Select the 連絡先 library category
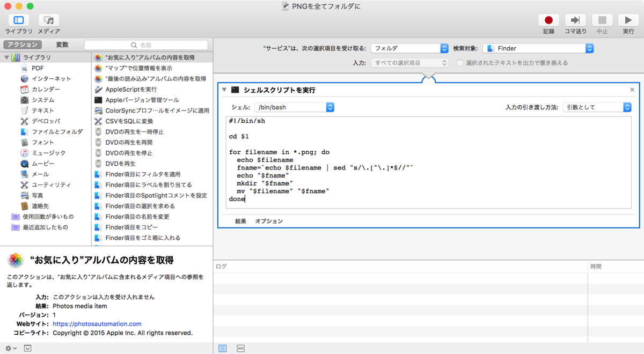 coord(35,206)
